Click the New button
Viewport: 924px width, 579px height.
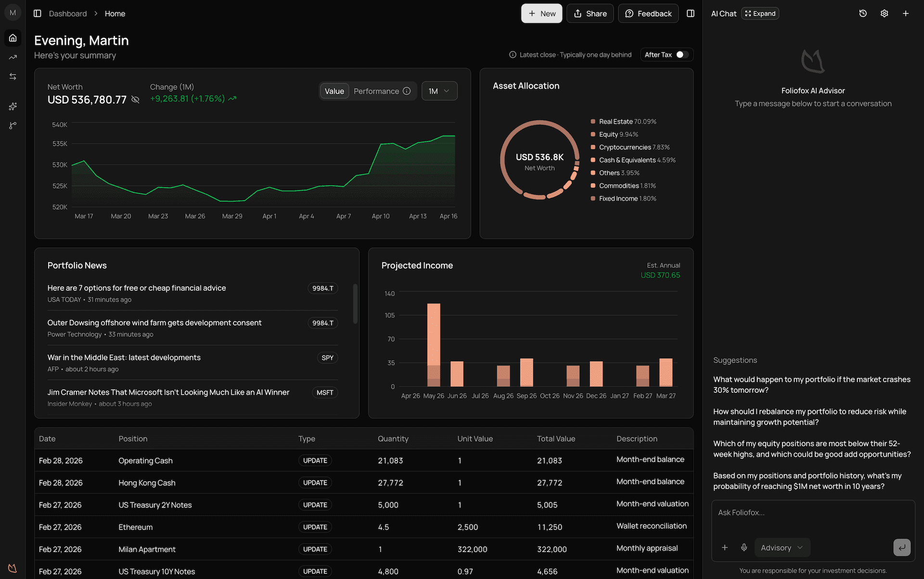(541, 13)
